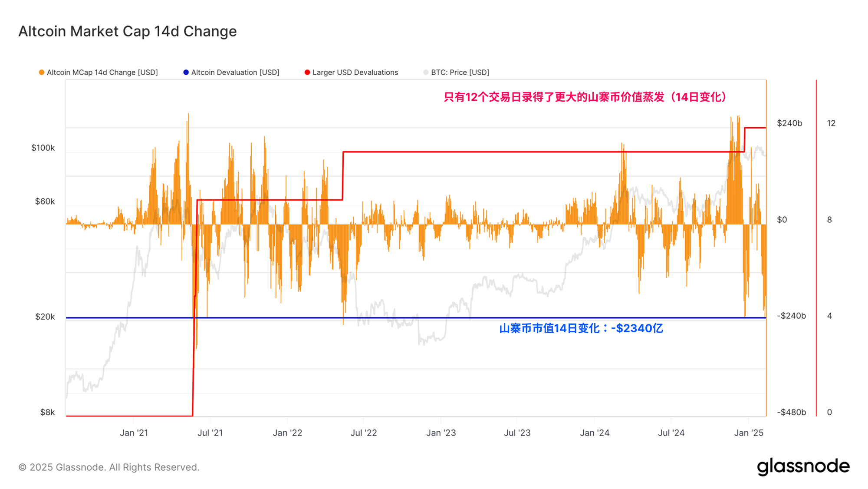Click the $240b right axis label
Screen dimensions: 868x489
click(x=789, y=123)
